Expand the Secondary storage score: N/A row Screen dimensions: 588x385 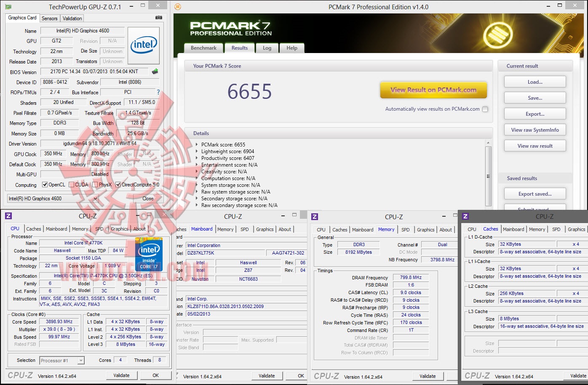pos(197,199)
